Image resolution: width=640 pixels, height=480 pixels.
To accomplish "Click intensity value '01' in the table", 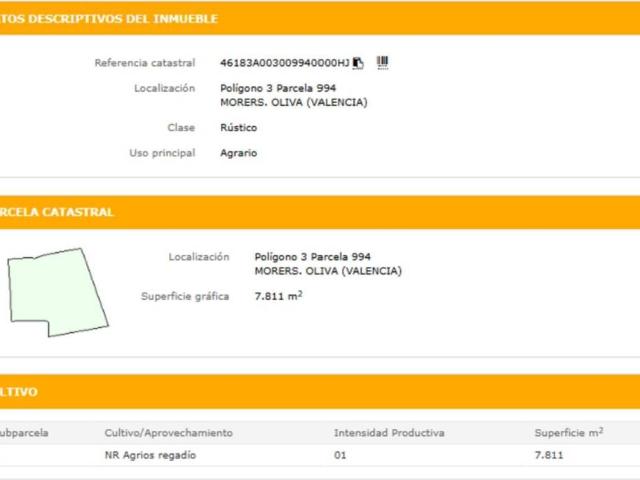I will (x=340, y=455).
